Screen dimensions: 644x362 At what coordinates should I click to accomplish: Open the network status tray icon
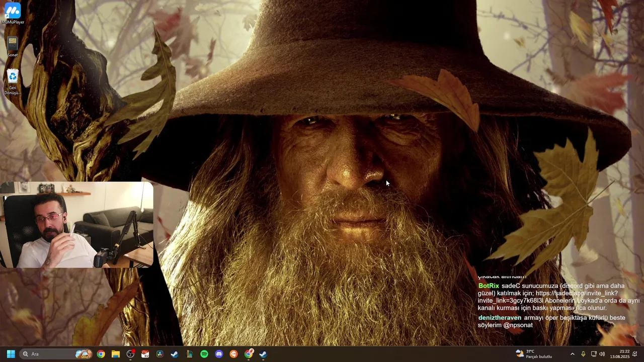pyautogui.click(x=594, y=354)
